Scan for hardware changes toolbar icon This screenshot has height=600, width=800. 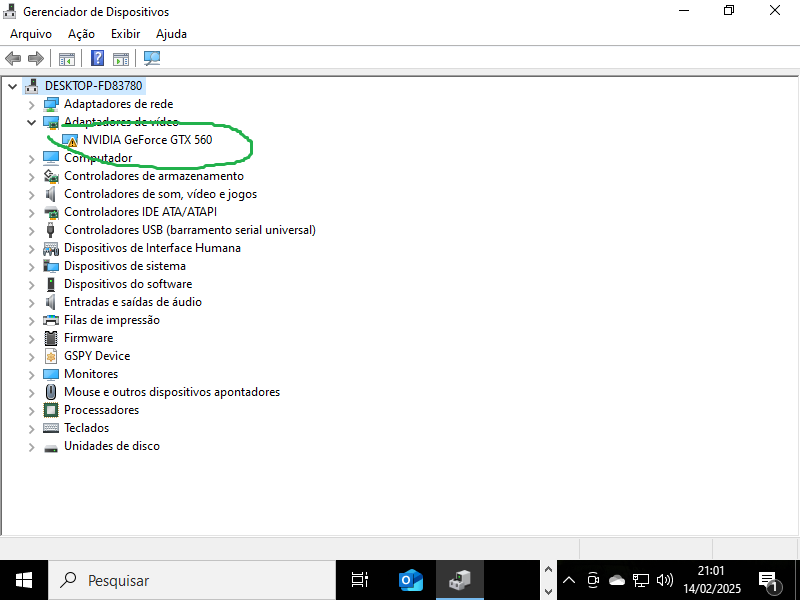[152, 58]
